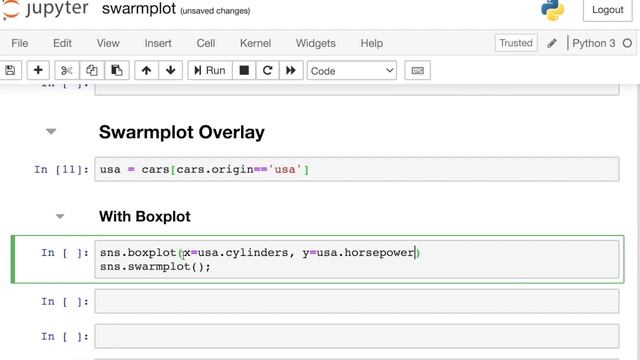
Task: Save the notebook with the floppy disk icon
Action: click(x=10, y=71)
